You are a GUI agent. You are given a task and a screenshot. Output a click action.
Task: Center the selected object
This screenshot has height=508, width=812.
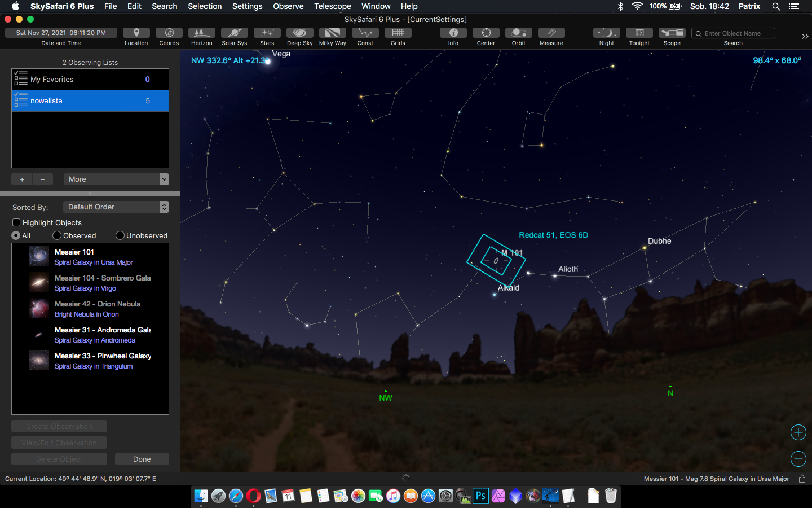coord(486,33)
